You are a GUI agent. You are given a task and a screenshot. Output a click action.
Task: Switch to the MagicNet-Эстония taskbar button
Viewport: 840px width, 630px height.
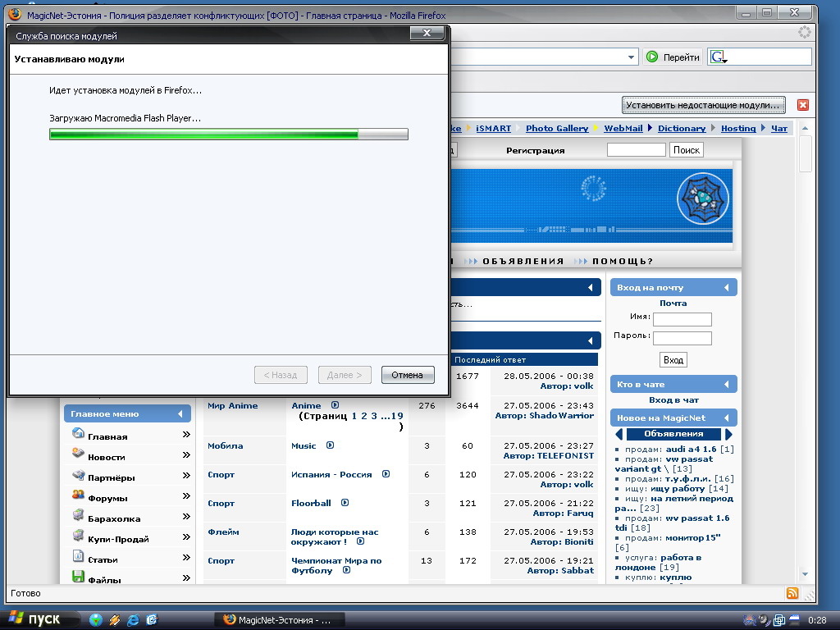click(279, 620)
